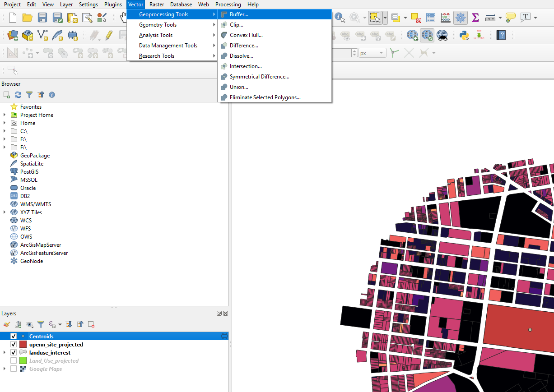This screenshot has width=554, height=392.
Task: Click Filter Legend icon in Layers panel
Action: coord(41,324)
